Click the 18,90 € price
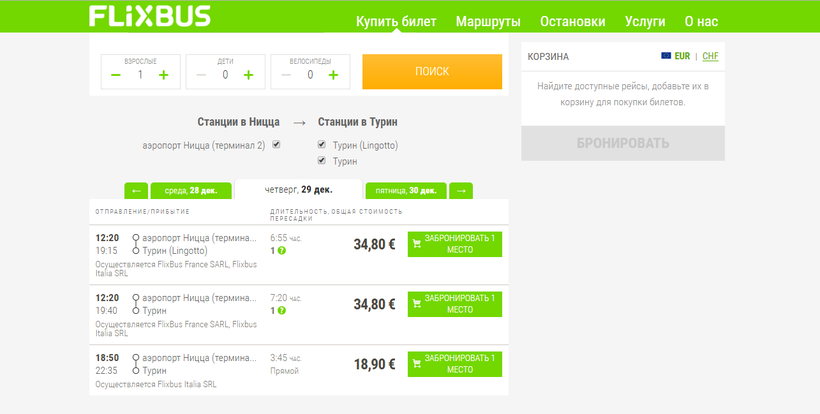Image resolution: width=820 pixels, height=414 pixels. tap(374, 365)
